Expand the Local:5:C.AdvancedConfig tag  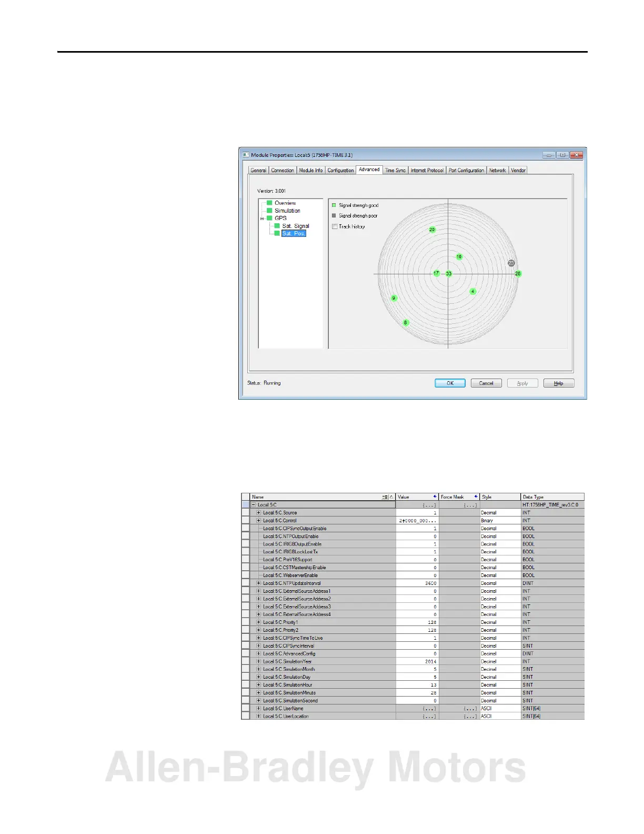[258, 653]
